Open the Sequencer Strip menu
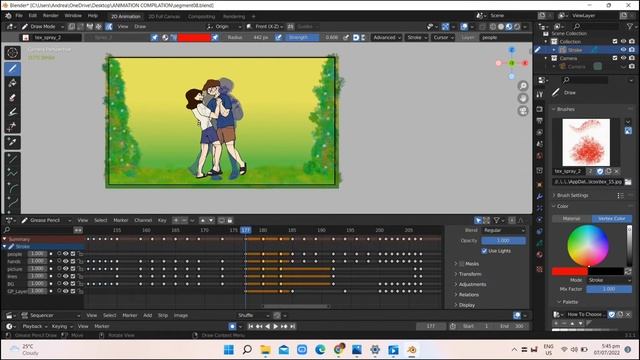The image size is (640, 360). click(163, 316)
